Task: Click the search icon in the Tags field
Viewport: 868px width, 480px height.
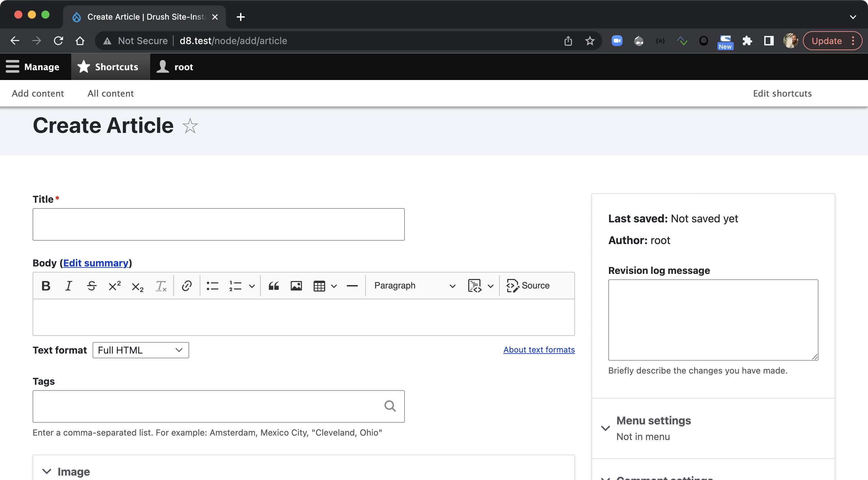Action: coord(391,406)
